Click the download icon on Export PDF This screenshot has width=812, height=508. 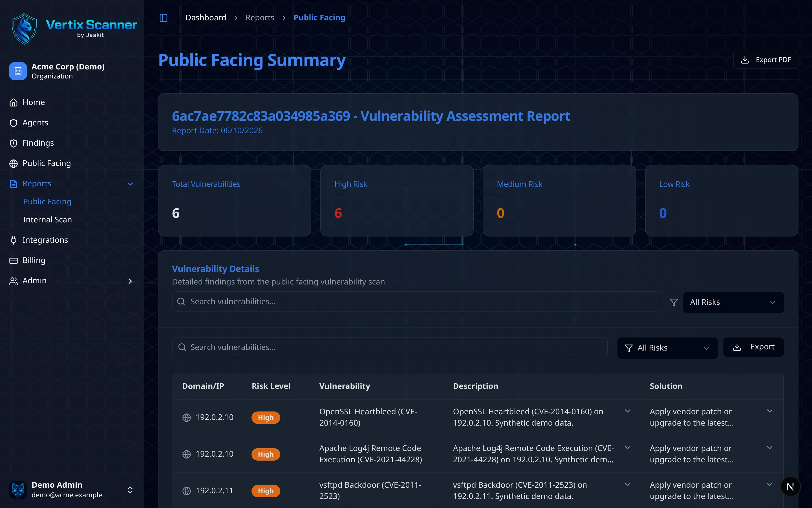tap(745, 60)
